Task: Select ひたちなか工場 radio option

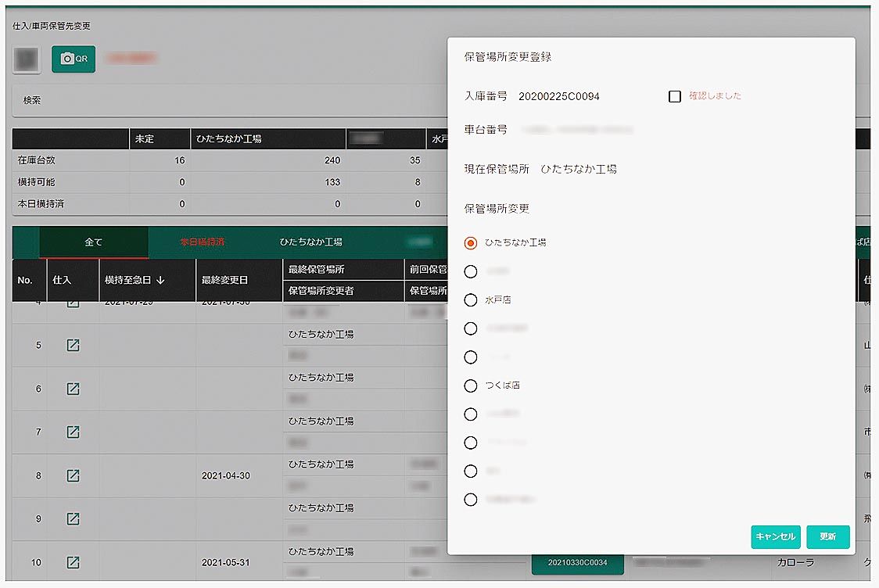Action: (471, 243)
